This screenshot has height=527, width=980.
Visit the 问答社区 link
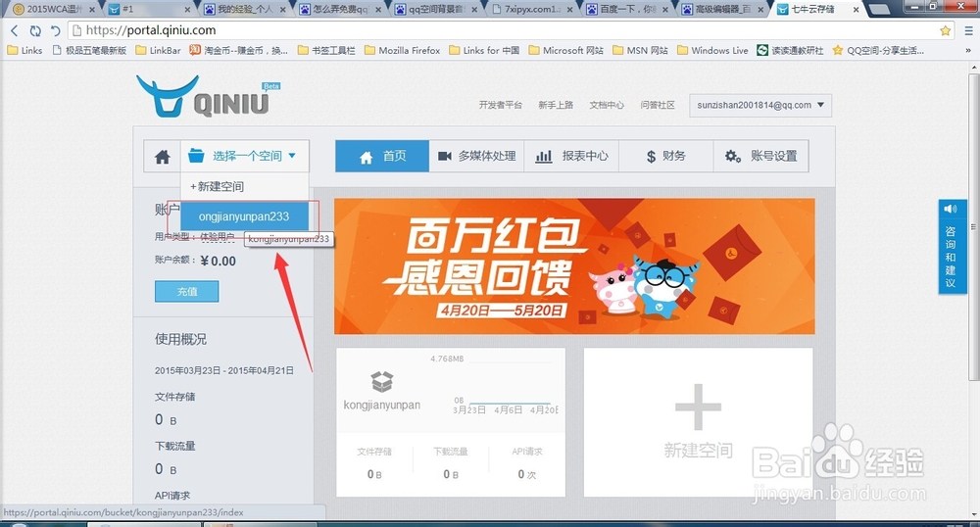tap(658, 105)
